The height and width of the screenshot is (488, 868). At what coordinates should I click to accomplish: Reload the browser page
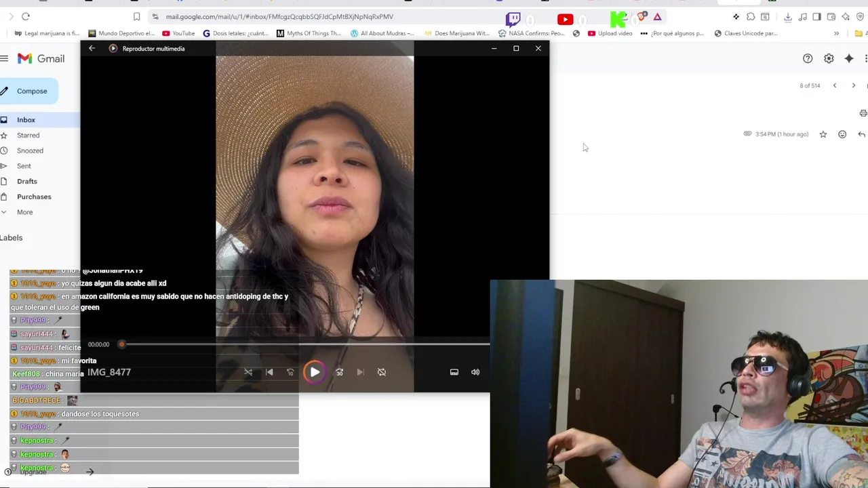(x=26, y=16)
